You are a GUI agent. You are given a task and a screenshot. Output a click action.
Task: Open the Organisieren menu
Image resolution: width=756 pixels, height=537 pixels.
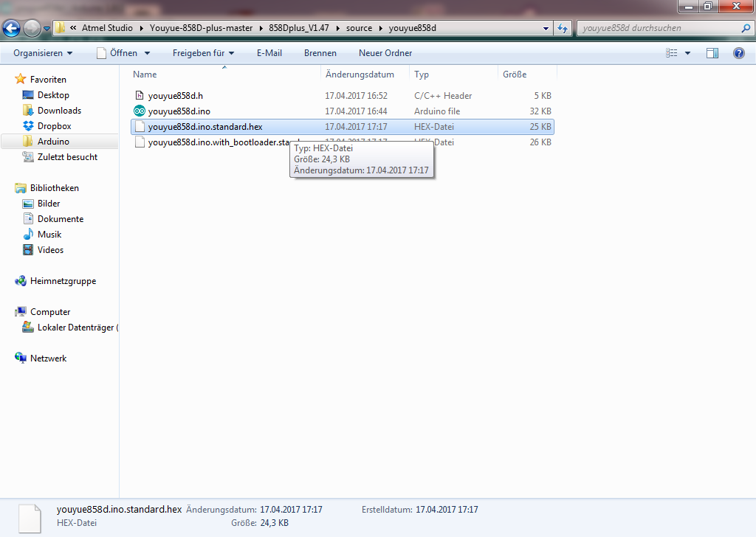pyautogui.click(x=43, y=53)
